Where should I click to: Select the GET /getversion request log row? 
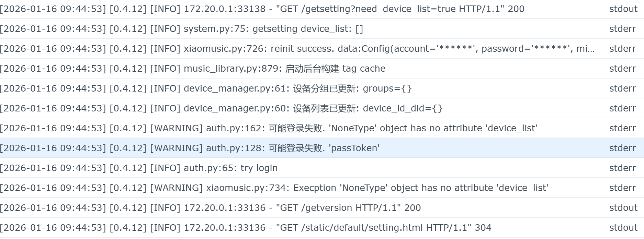[210, 208]
